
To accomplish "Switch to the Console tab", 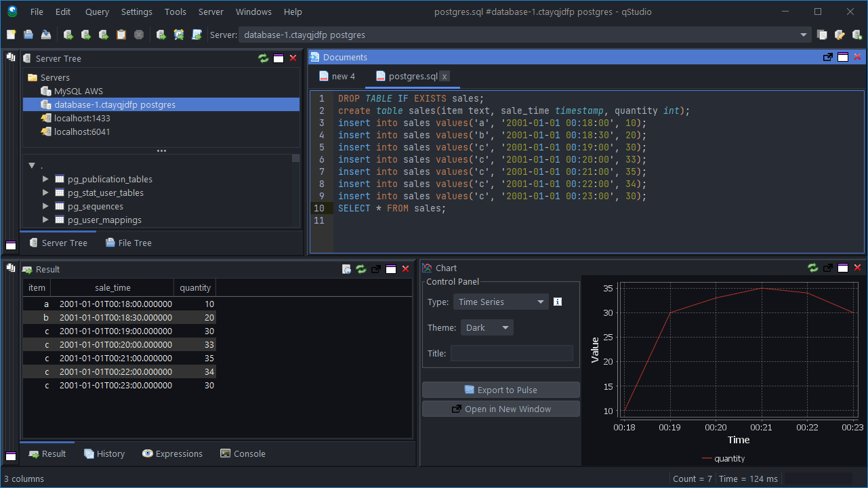I will pyautogui.click(x=243, y=453).
